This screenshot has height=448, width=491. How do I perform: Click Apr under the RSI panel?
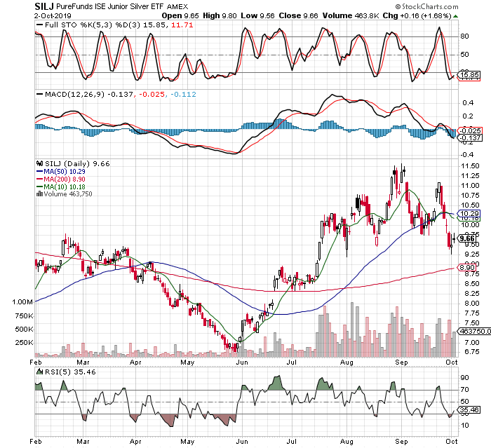(135, 442)
